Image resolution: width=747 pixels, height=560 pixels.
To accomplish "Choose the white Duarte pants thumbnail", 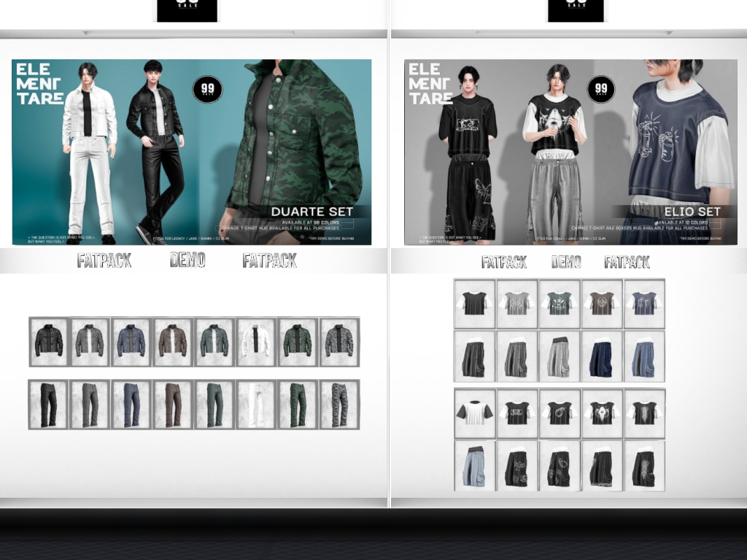I will [256, 404].
